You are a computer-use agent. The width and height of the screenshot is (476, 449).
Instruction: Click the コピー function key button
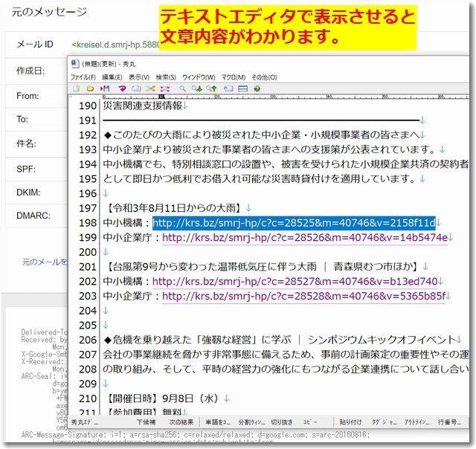(310, 422)
